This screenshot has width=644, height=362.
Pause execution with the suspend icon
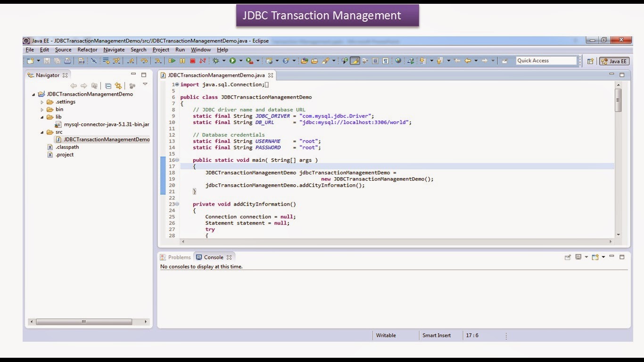pos(182,60)
